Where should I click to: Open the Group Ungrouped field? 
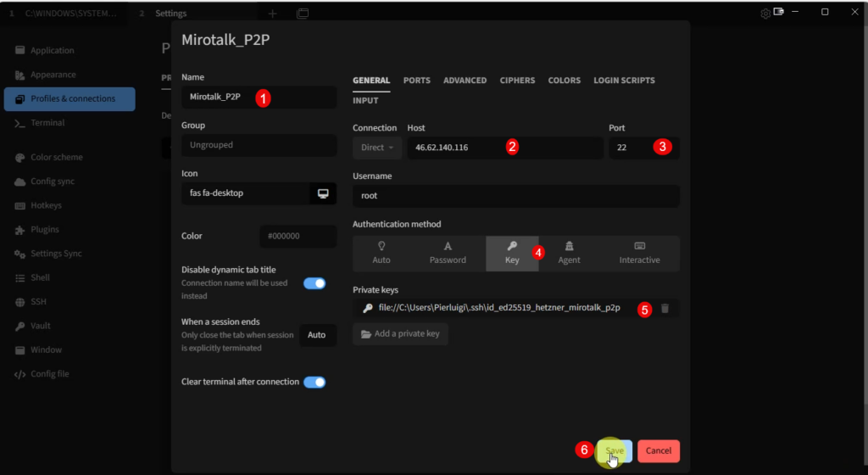coord(259,145)
